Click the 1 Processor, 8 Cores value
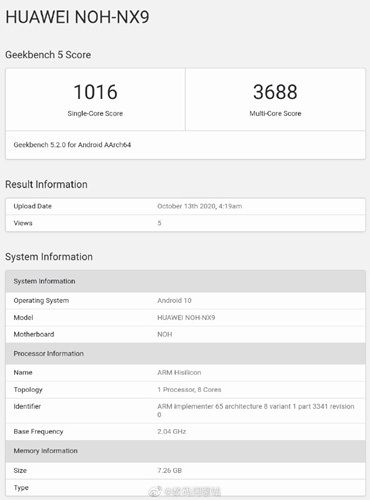 point(189,390)
